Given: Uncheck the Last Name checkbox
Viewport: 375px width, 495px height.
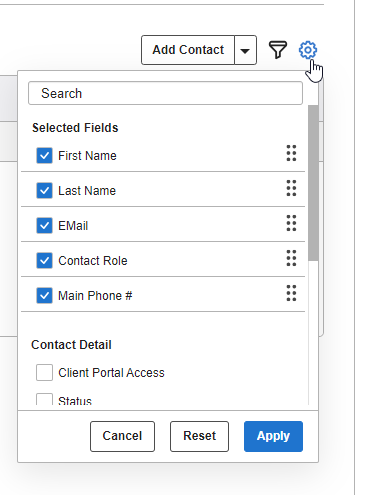Looking at the screenshot, I should tap(44, 190).
